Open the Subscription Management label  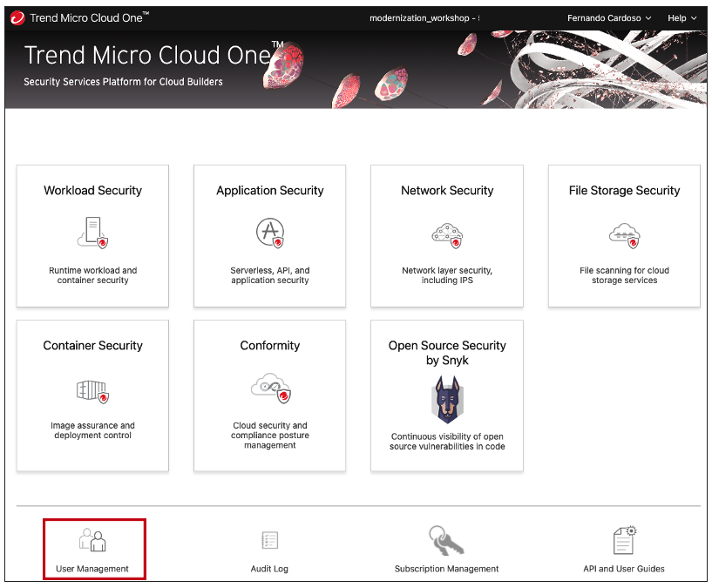point(446,569)
